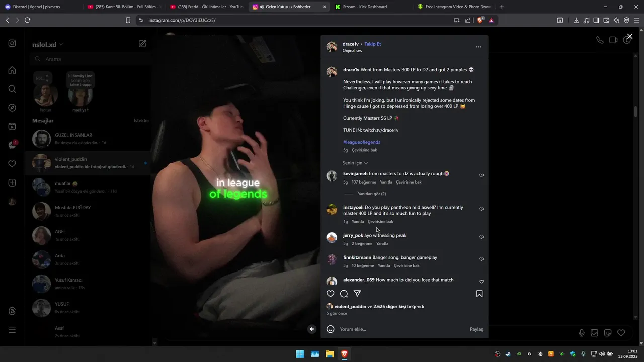Mute the reel audio

pyautogui.click(x=312, y=329)
